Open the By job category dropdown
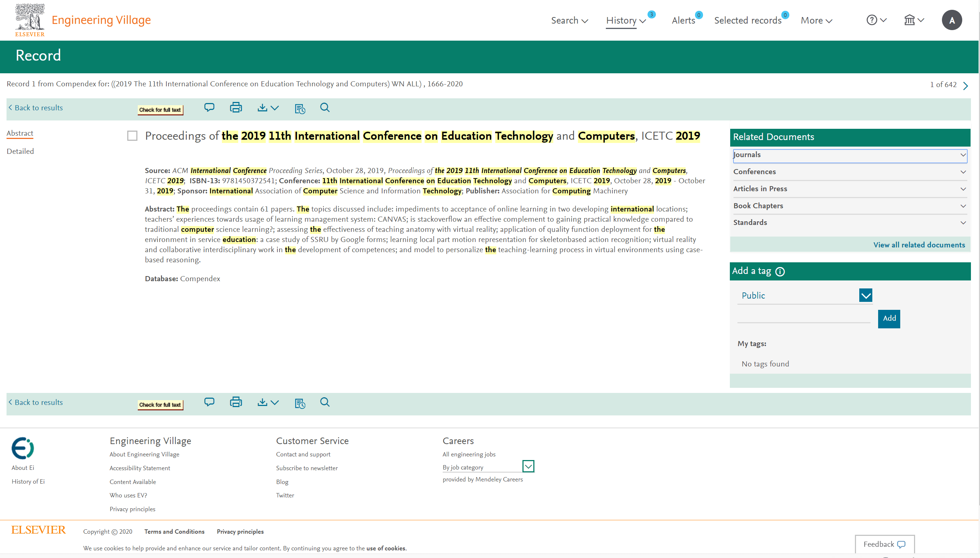The width and height of the screenshot is (980, 558). [x=488, y=467]
